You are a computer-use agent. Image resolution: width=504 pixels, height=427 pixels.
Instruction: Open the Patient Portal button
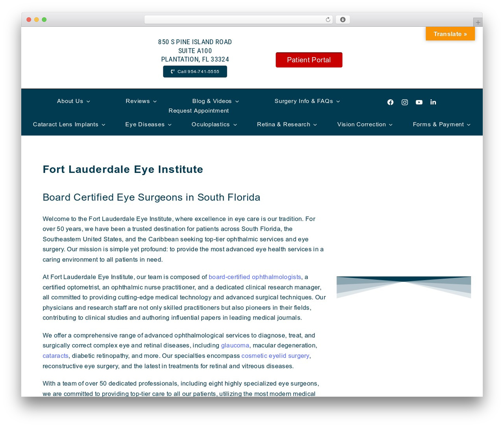coord(309,60)
